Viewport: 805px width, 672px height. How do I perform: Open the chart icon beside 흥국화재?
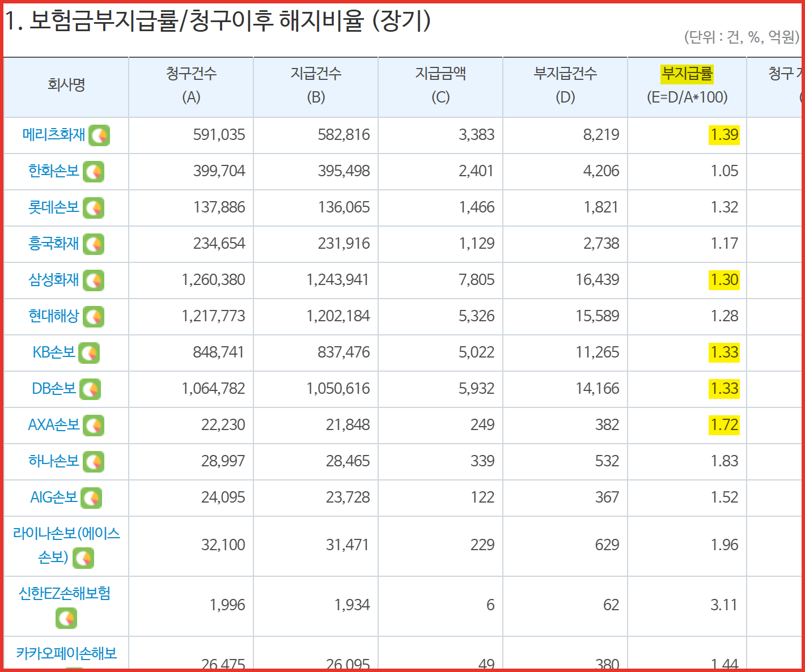(x=94, y=244)
